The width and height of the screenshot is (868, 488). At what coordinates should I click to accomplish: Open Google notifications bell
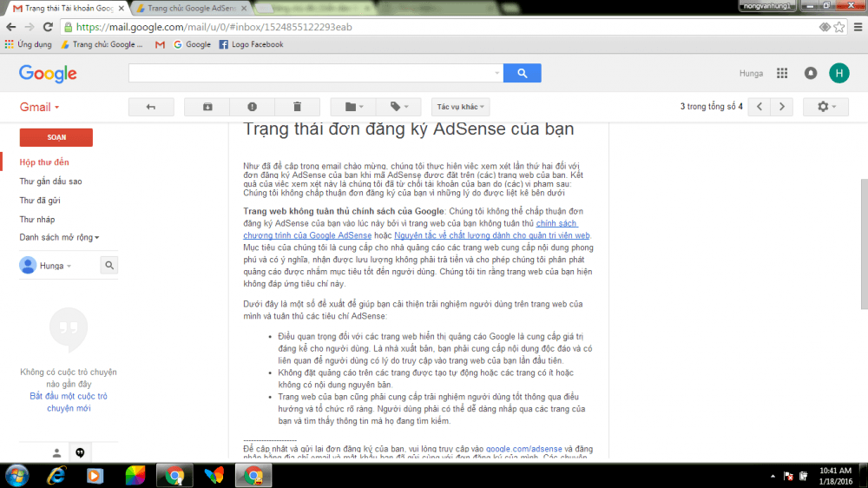(811, 73)
